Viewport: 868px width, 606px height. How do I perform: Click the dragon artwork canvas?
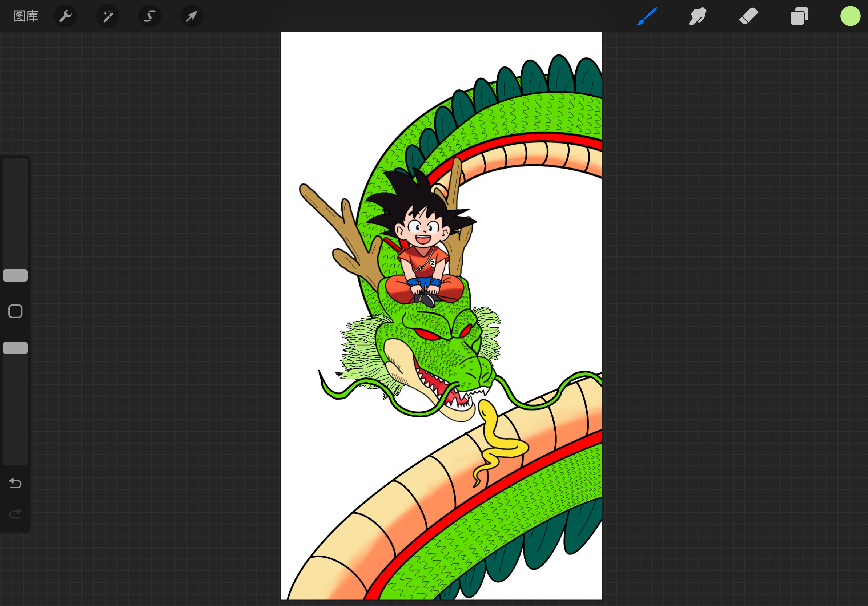click(441, 316)
